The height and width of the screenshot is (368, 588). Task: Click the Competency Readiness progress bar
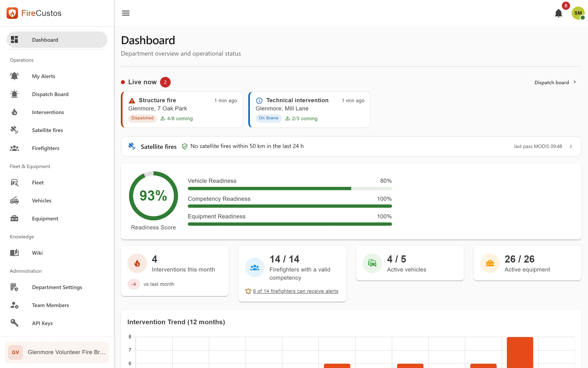point(290,206)
